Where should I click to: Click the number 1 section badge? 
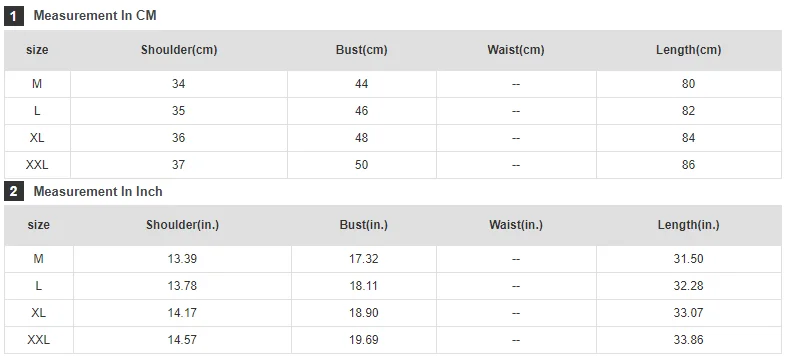[x=14, y=17]
